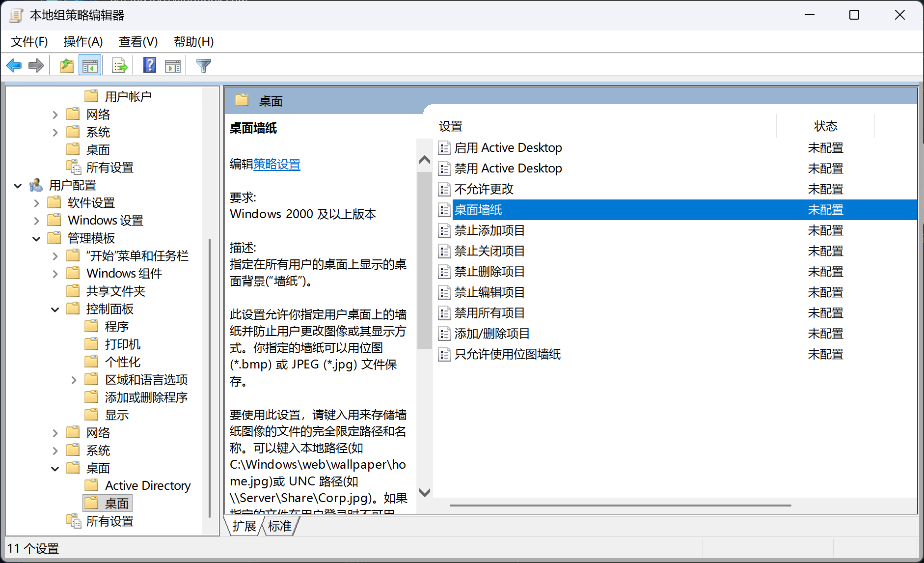The width and height of the screenshot is (924, 563).
Task: Expand the 区域和语言选项 folder
Action: tap(74, 380)
